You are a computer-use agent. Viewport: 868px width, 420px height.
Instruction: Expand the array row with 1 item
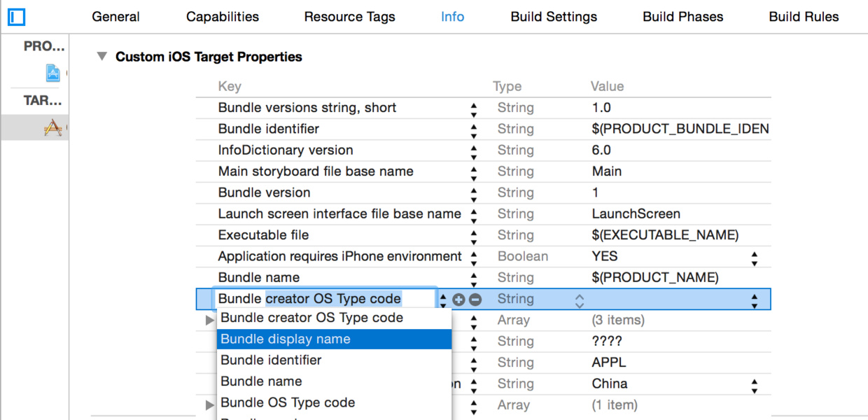click(x=209, y=405)
